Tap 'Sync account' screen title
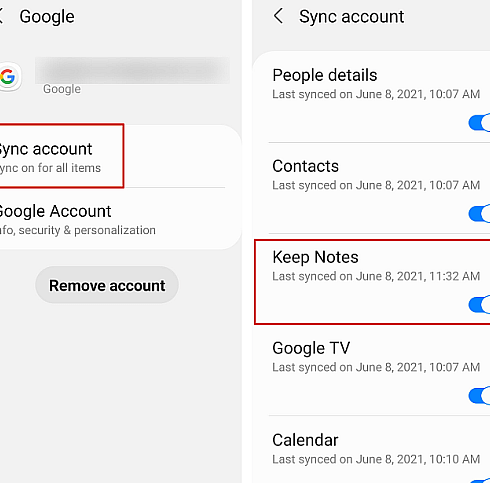The width and height of the screenshot is (490, 483). (x=351, y=17)
